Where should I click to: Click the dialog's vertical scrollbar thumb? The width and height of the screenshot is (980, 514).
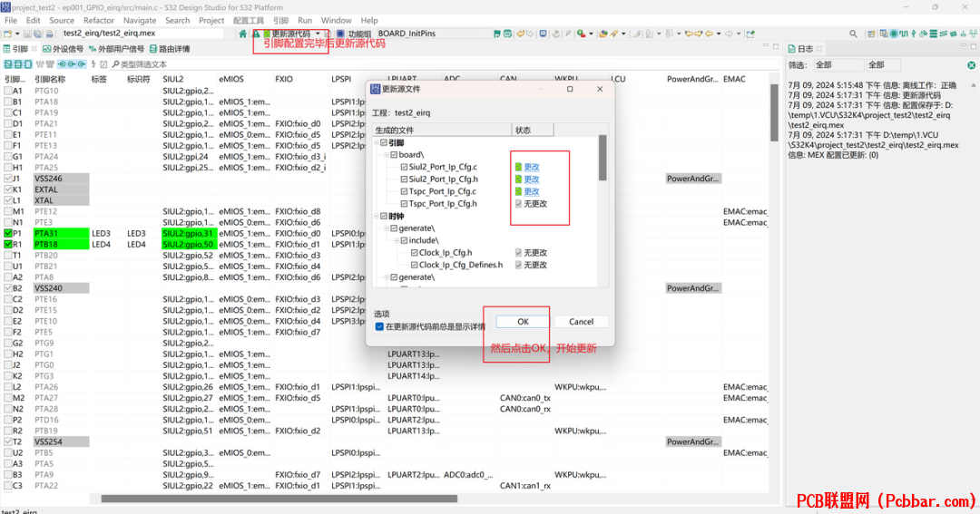tap(603, 158)
